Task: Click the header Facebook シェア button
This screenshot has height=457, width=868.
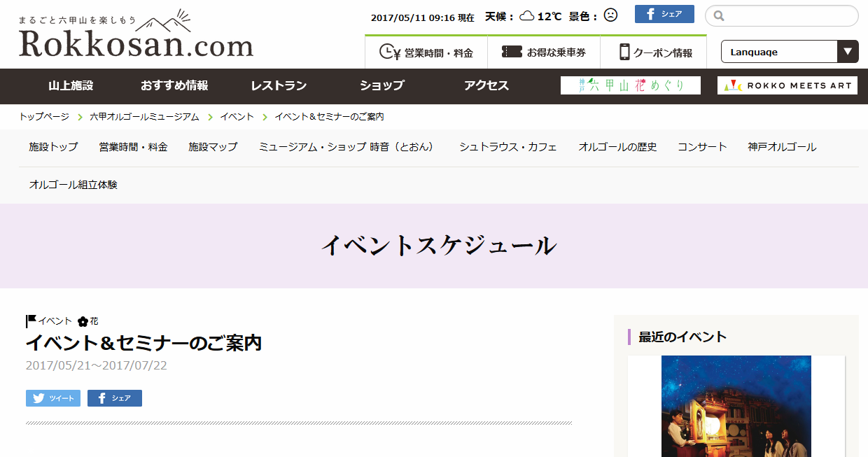Action: (x=664, y=14)
